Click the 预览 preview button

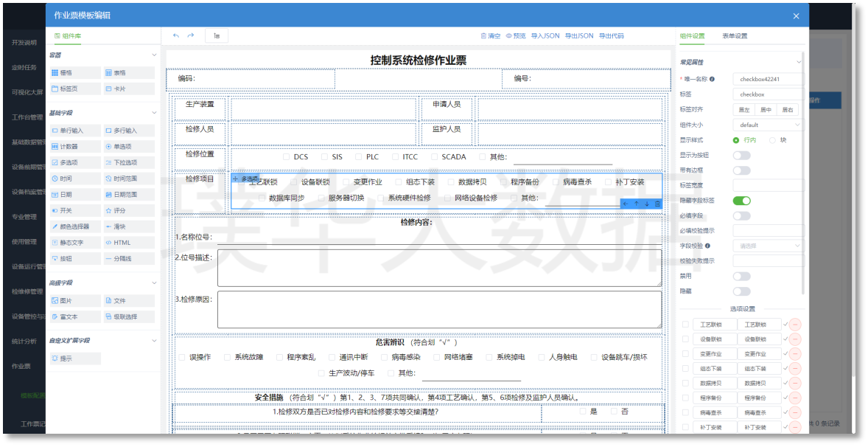click(516, 35)
